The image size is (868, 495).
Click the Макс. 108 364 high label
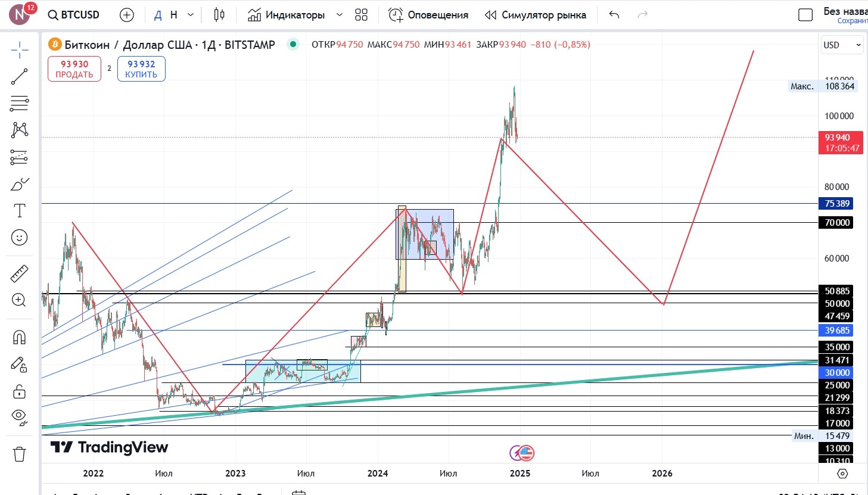[x=823, y=86]
